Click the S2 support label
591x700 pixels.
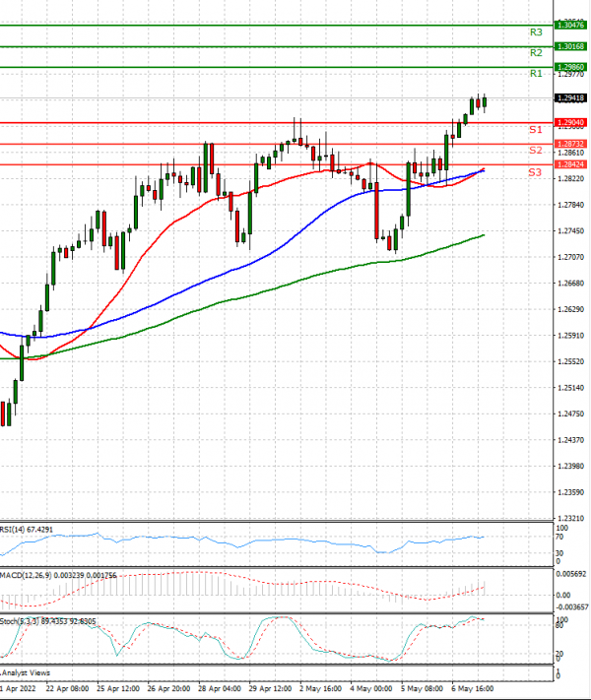(535, 150)
